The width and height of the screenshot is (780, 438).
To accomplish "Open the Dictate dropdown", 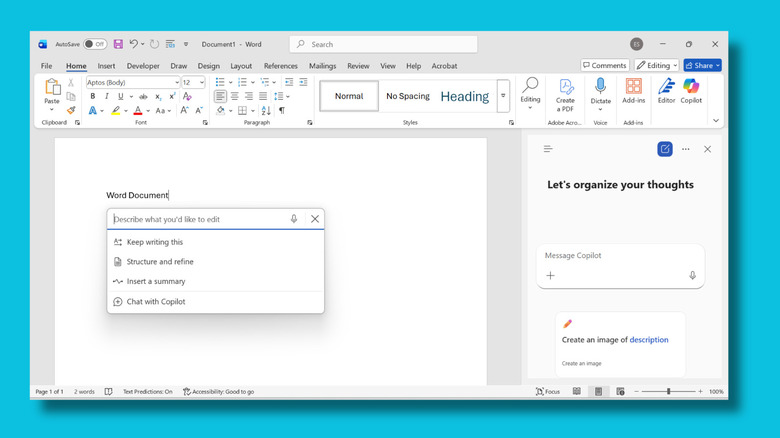I will pyautogui.click(x=600, y=109).
